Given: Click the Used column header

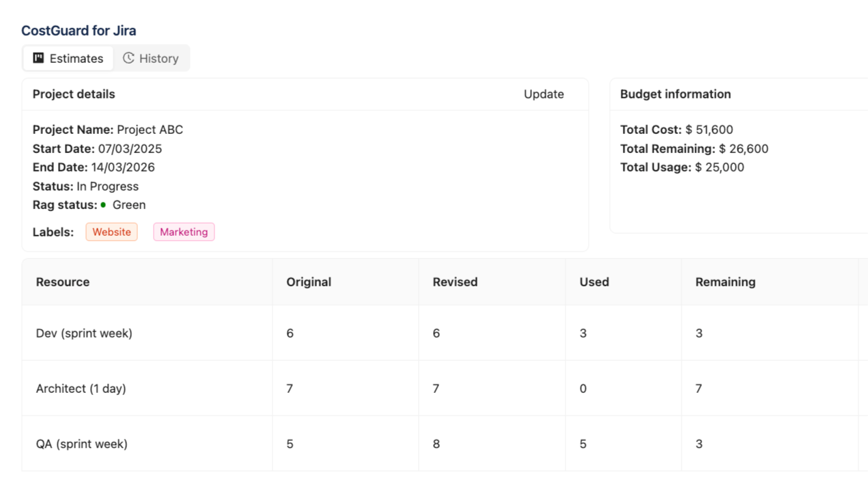Looking at the screenshot, I should click(x=594, y=282).
